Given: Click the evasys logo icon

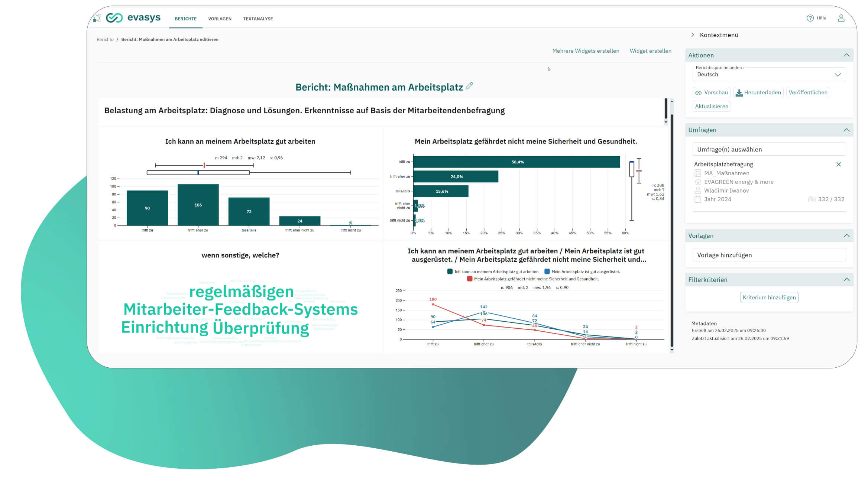Looking at the screenshot, I should (114, 18).
